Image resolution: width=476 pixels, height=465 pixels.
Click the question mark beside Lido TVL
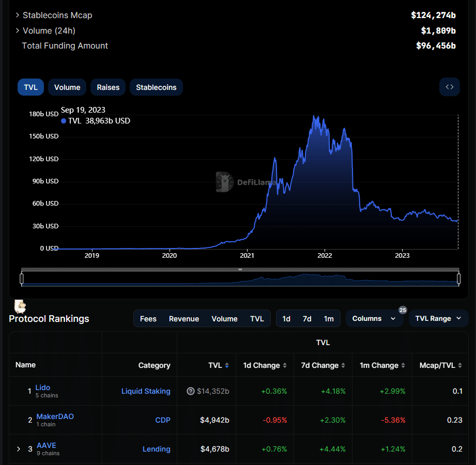click(x=190, y=391)
